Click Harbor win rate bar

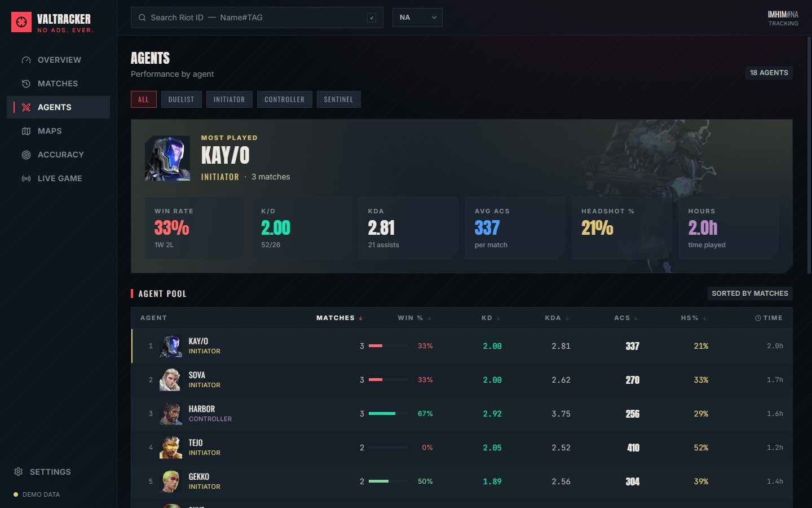click(x=389, y=414)
